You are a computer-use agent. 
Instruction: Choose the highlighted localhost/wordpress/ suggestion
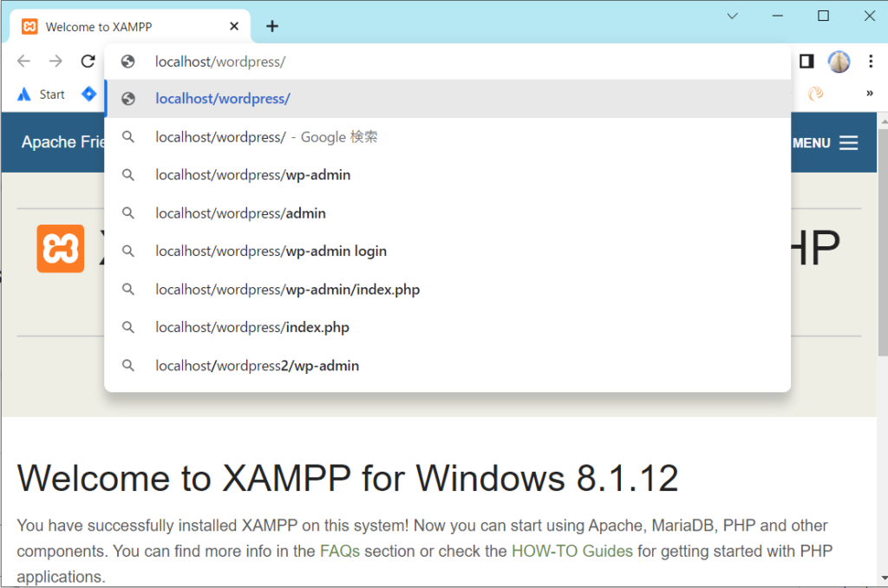[x=222, y=99]
